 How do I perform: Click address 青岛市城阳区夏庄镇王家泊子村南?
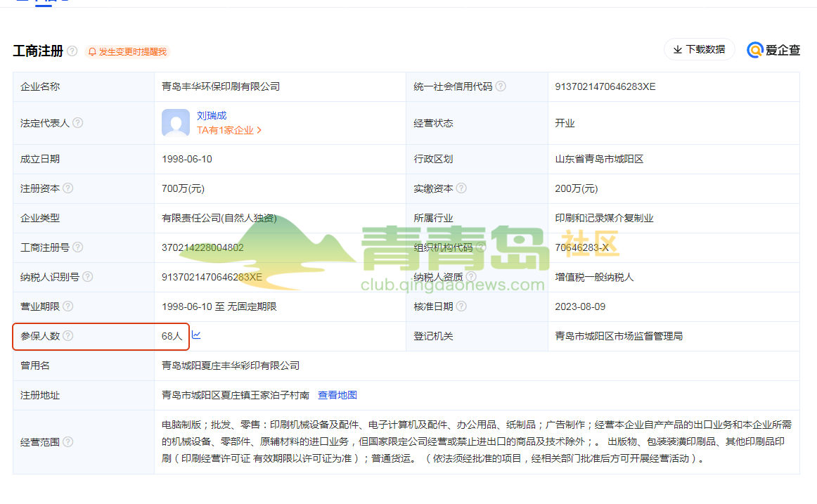[x=236, y=395]
